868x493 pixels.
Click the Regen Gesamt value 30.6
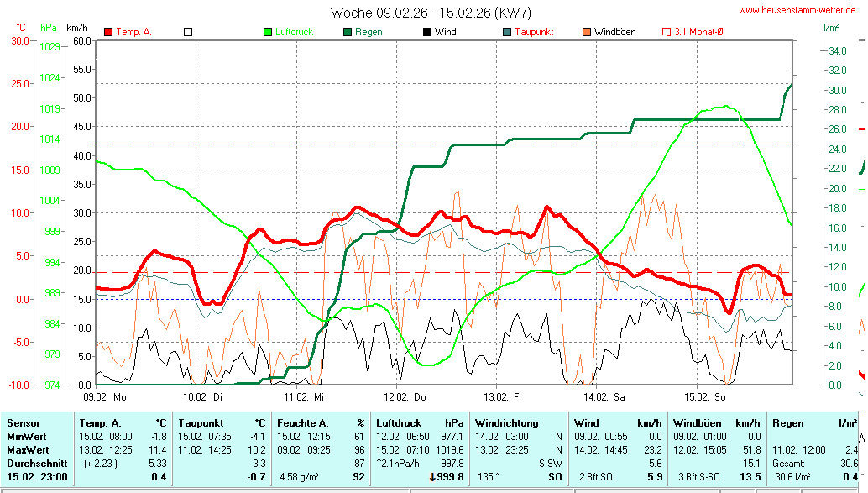pyautogui.click(x=848, y=463)
